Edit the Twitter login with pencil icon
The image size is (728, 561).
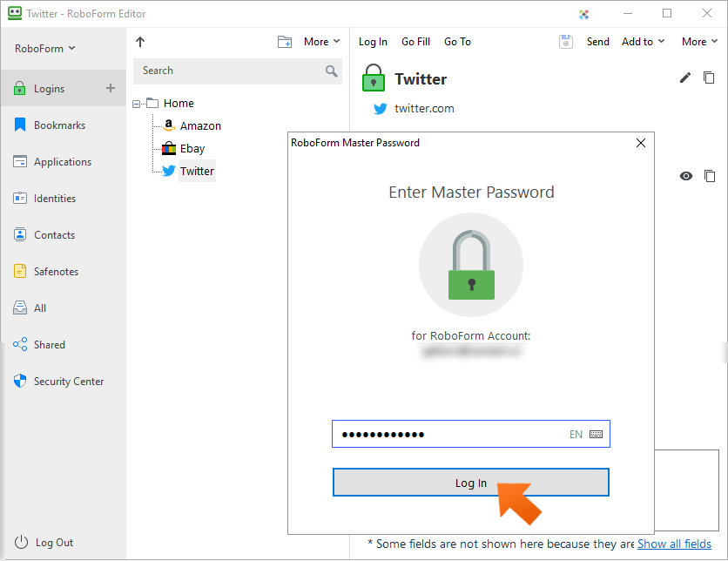click(685, 78)
